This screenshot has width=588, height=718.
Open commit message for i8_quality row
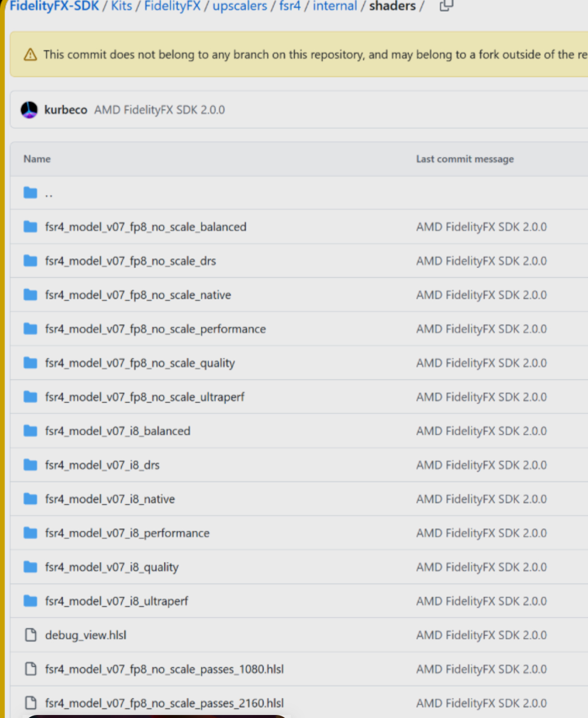click(481, 567)
